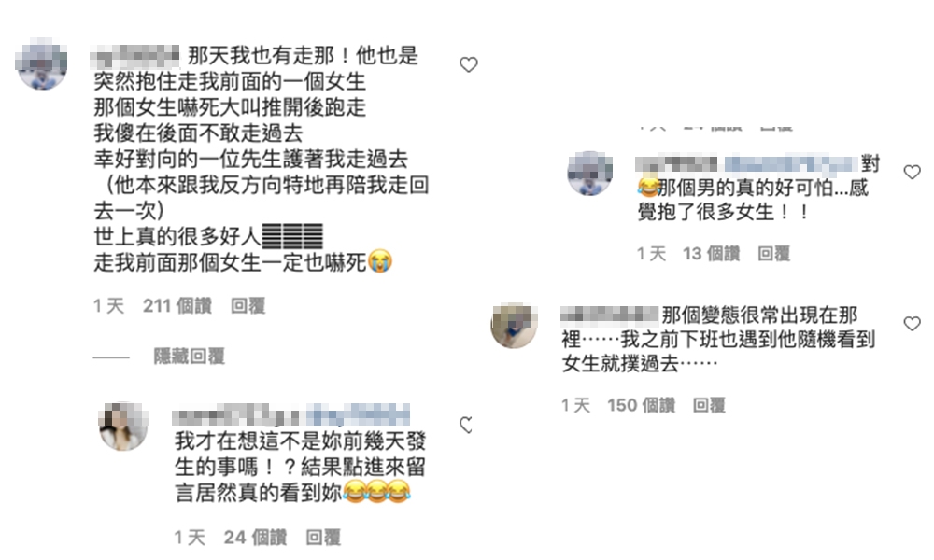
Task: Reply to the comment with 211 likes
Action: click(248, 306)
